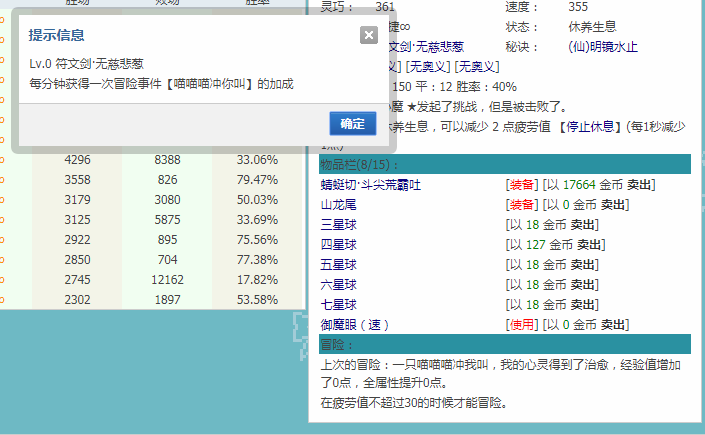This screenshot has height=435, width=705.
Task: Select the 疲劳值不超过30 adventure note
Action: click(x=414, y=403)
